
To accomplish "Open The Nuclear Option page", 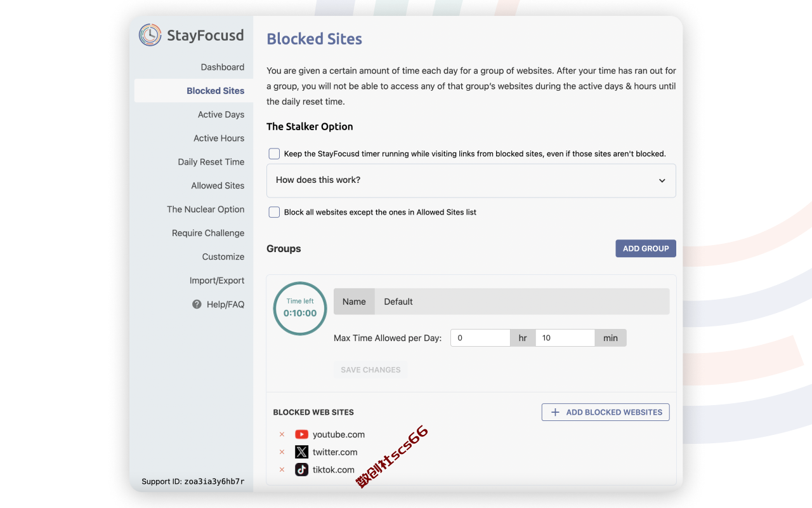I will (206, 210).
